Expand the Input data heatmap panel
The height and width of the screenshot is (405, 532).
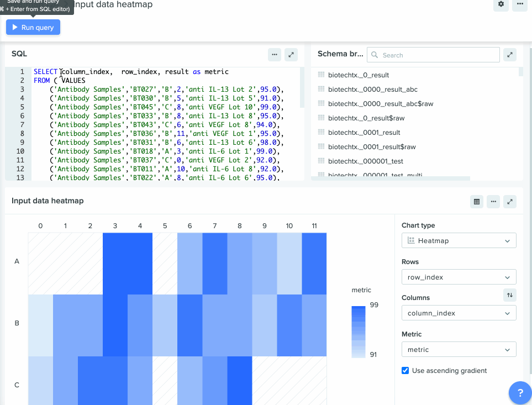[x=509, y=202]
